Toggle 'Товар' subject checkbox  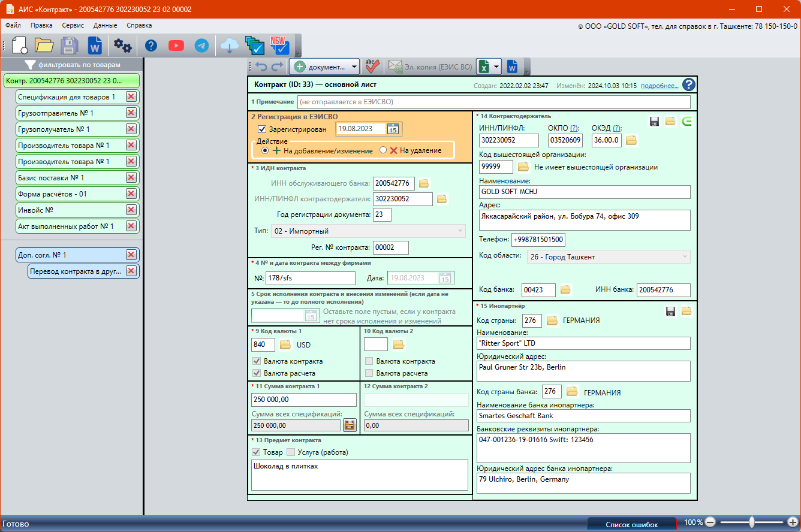tap(256, 452)
